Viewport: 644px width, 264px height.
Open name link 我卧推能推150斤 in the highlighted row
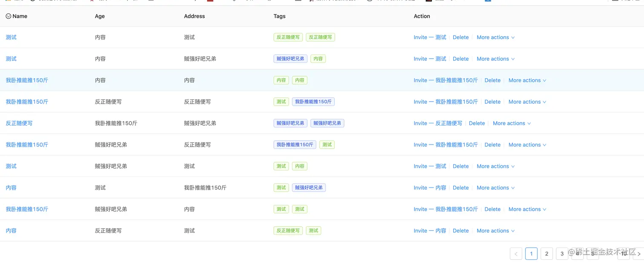click(27, 80)
